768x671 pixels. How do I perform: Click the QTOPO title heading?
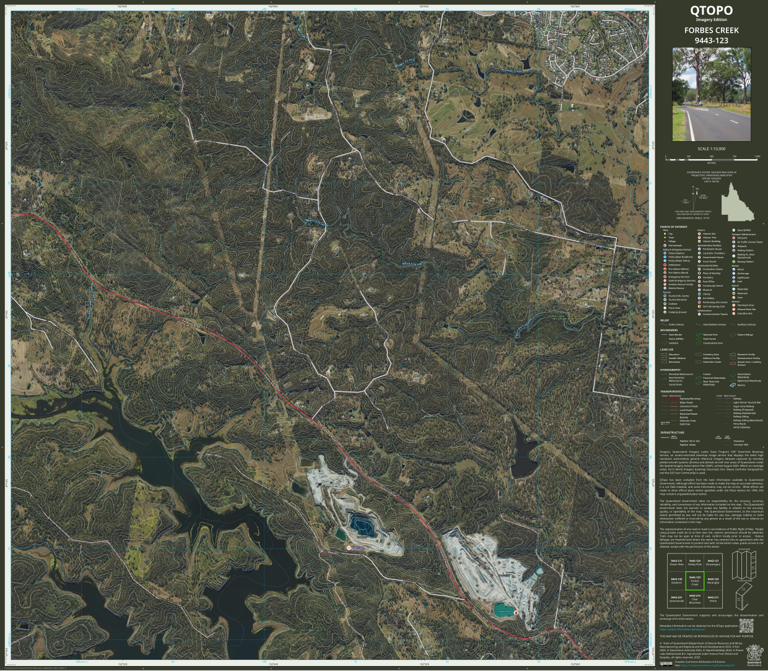pos(711,10)
